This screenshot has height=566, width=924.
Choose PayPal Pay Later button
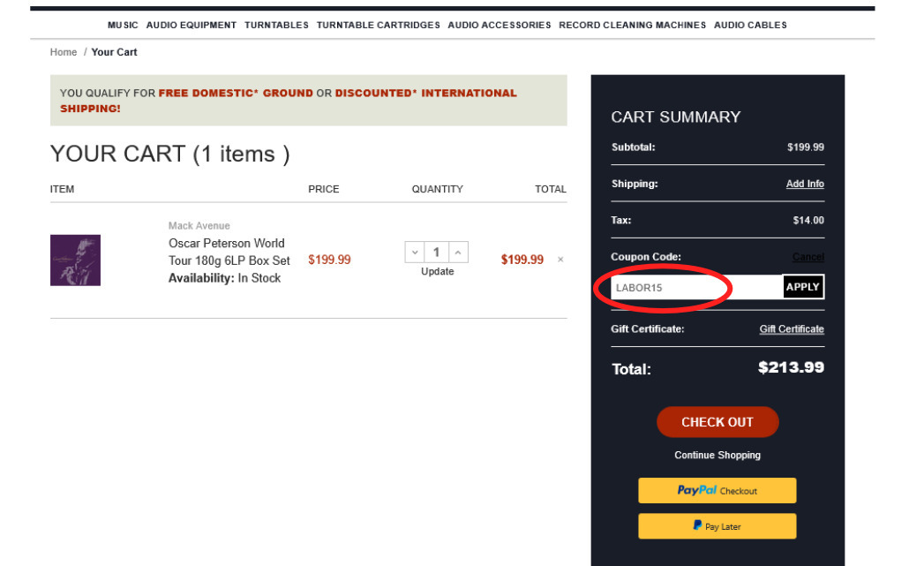coord(717,526)
